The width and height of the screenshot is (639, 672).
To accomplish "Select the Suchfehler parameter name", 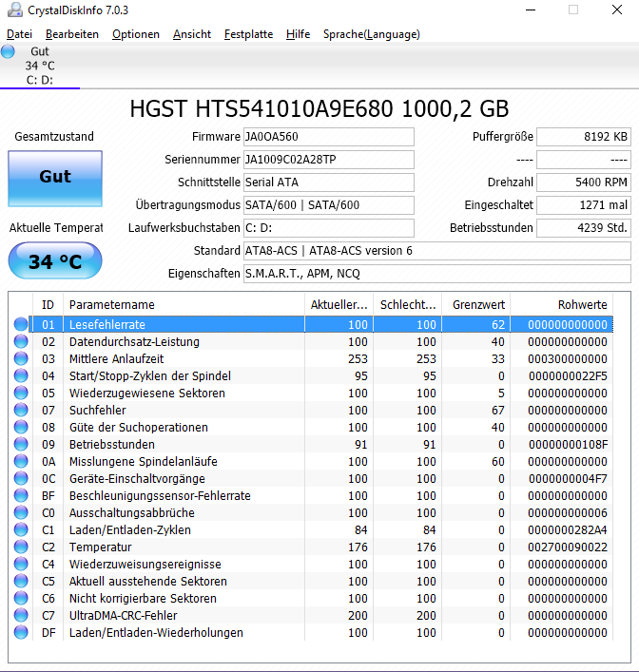I will point(97,411).
